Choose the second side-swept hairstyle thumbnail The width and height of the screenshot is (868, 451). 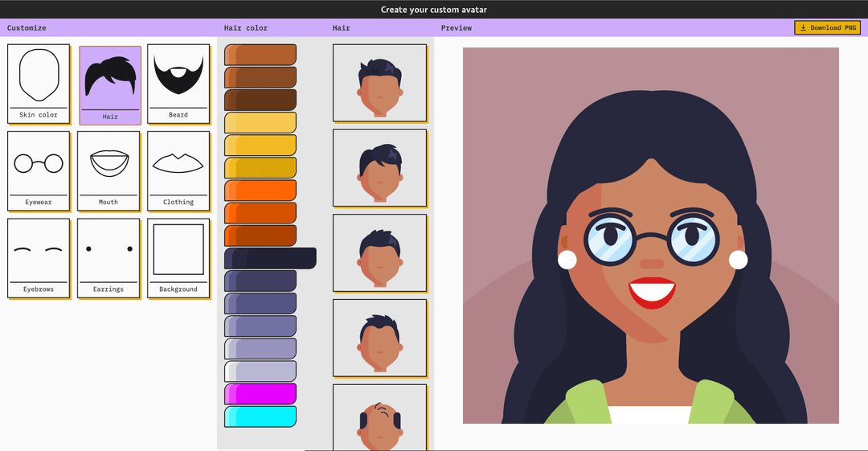[x=379, y=168]
